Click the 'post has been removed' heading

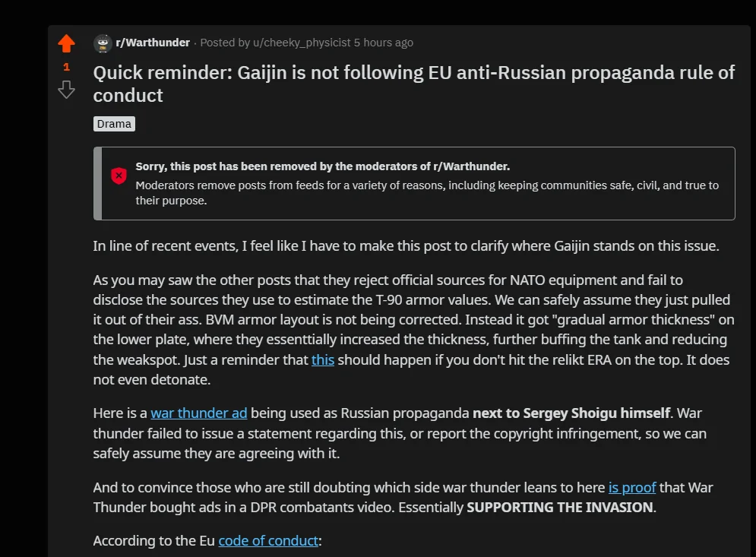(323, 166)
